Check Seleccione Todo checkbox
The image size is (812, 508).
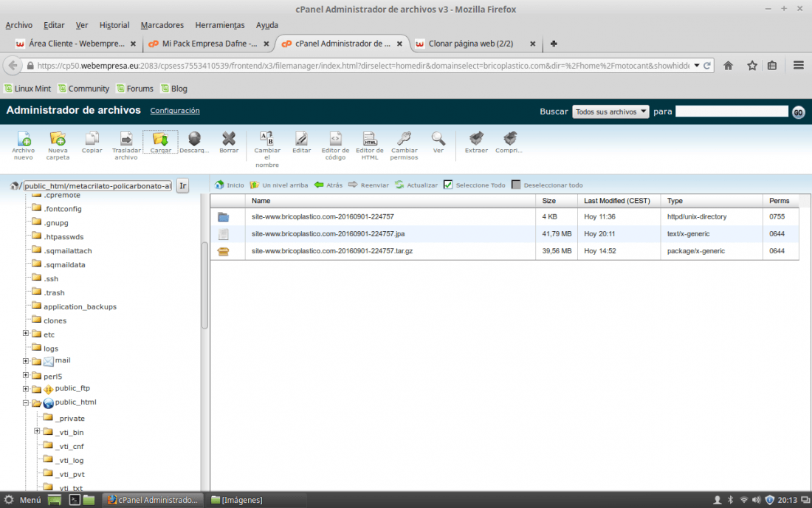click(449, 185)
